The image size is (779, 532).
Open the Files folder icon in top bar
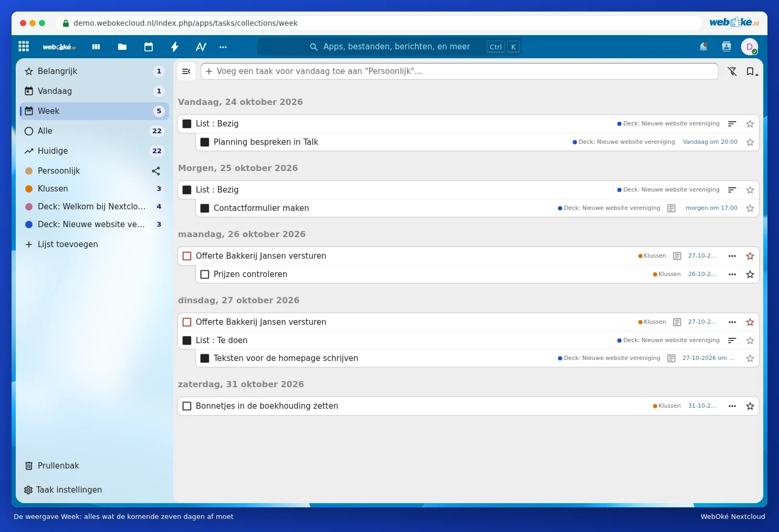pyautogui.click(x=122, y=47)
